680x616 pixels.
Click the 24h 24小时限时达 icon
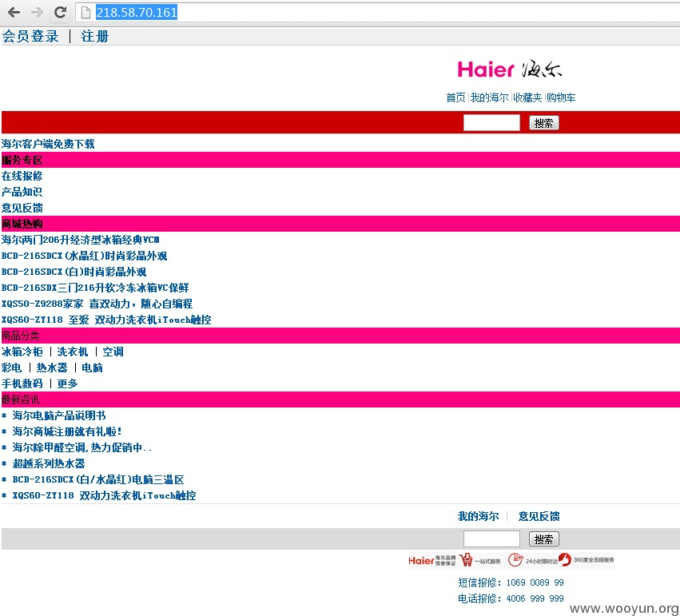click(532, 561)
